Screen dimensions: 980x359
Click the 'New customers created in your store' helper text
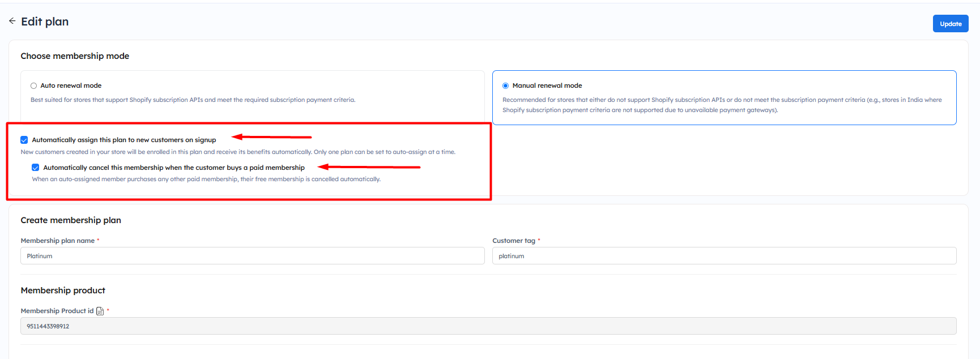[x=238, y=152]
